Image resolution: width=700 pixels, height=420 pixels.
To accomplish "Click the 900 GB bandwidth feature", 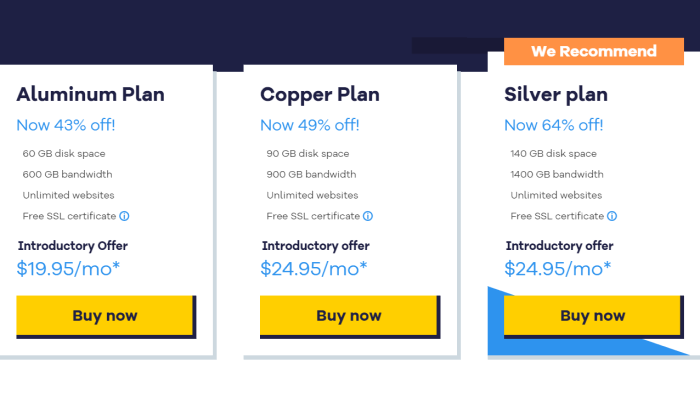I will [312, 175].
